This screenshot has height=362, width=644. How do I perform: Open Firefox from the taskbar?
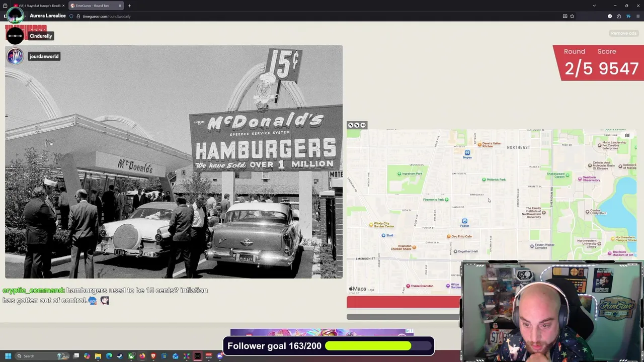coord(142,356)
